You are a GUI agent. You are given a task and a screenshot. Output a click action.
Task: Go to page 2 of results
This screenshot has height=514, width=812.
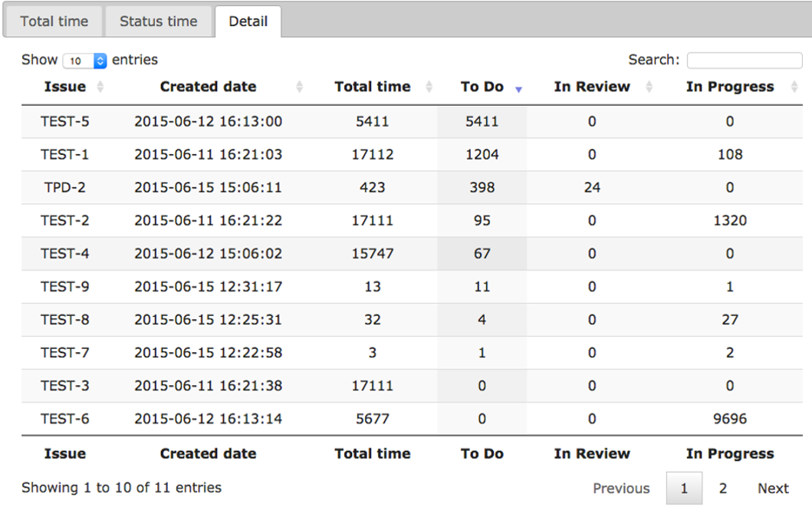723,488
